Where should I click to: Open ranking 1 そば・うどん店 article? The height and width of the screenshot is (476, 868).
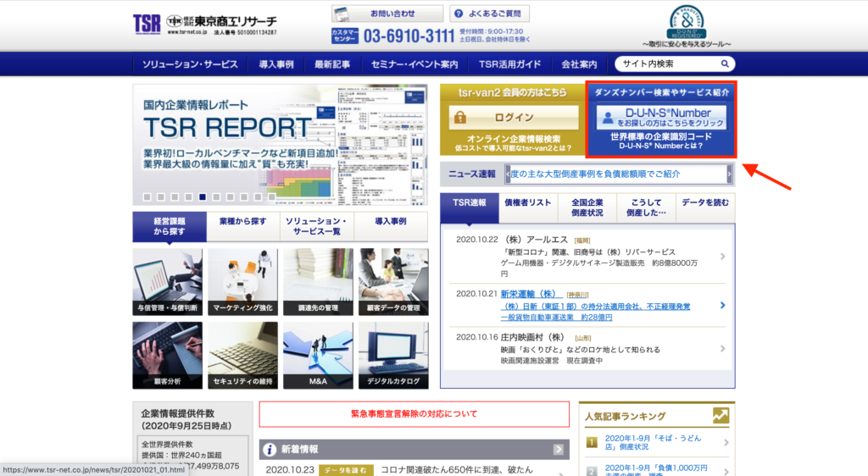click(654, 442)
